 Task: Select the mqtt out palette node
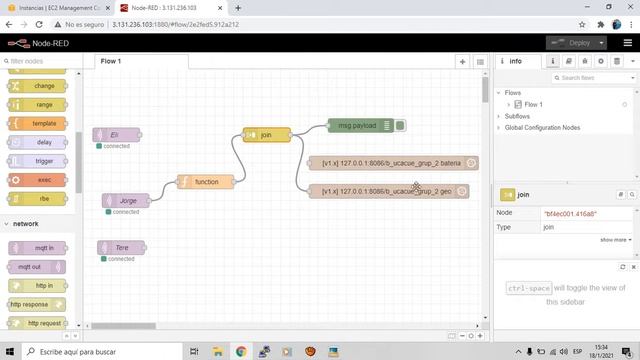click(37, 267)
